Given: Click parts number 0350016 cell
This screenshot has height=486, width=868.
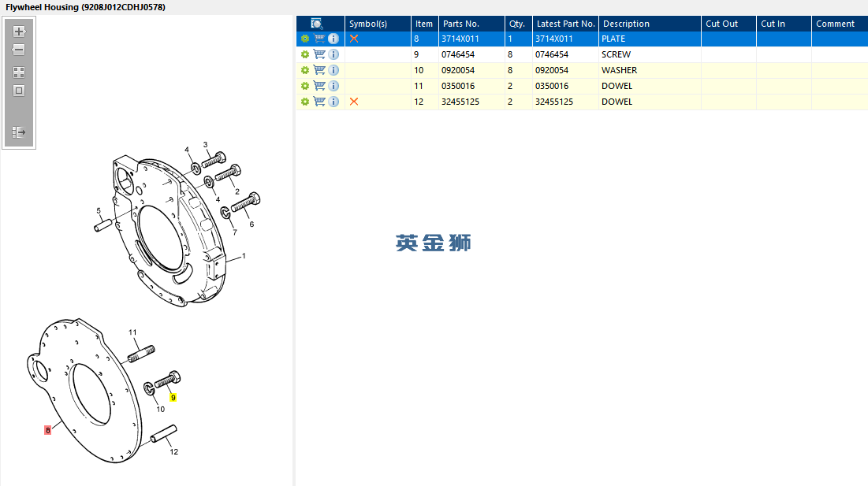Looking at the screenshot, I should click(471, 87).
